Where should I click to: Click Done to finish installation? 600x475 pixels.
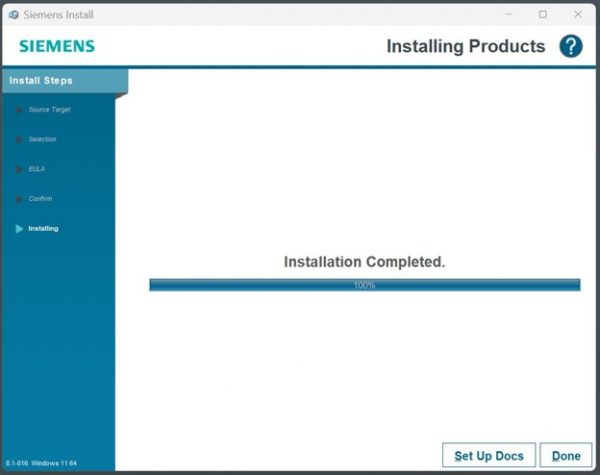[566, 455]
